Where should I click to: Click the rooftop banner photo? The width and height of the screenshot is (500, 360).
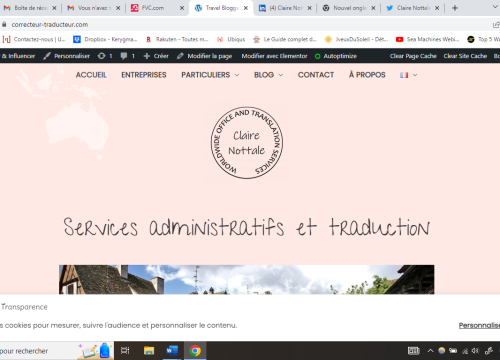coord(247,279)
